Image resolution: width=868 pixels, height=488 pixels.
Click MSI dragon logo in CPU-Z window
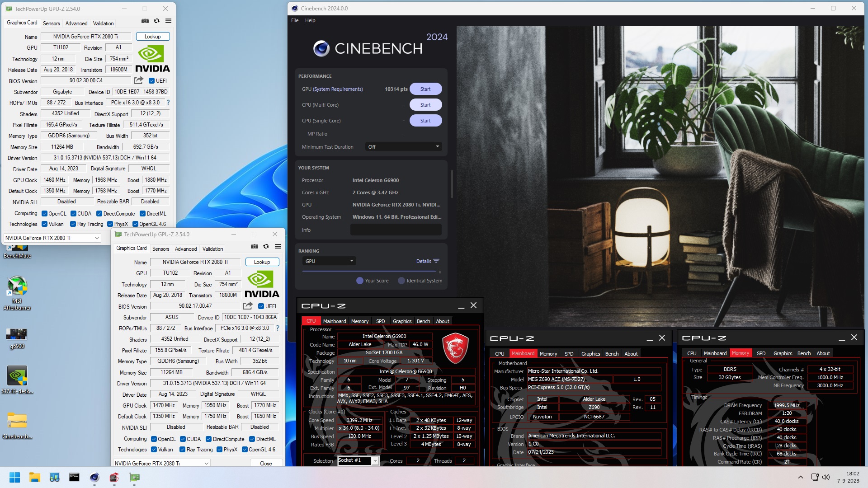pyautogui.click(x=455, y=348)
